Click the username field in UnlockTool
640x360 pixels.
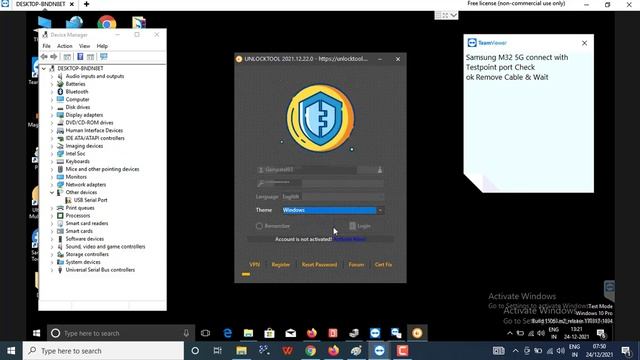coord(320,170)
